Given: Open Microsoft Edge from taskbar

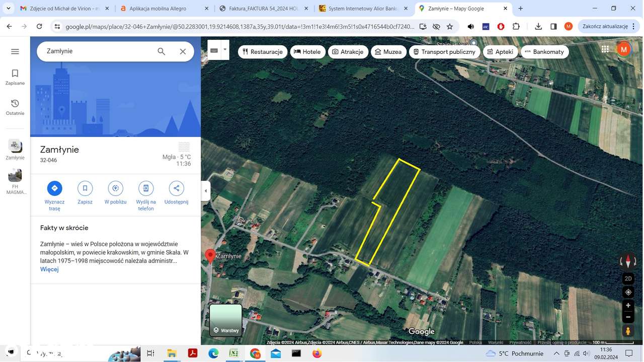Looking at the screenshot, I should (213, 353).
